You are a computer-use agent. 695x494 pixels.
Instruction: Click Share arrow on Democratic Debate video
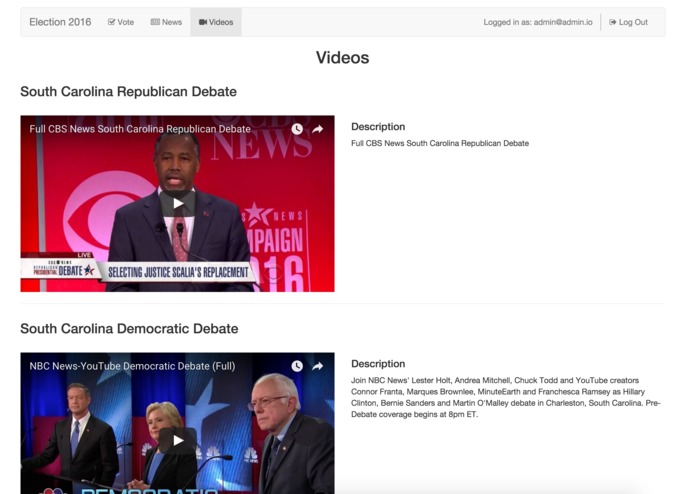(x=317, y=366)
